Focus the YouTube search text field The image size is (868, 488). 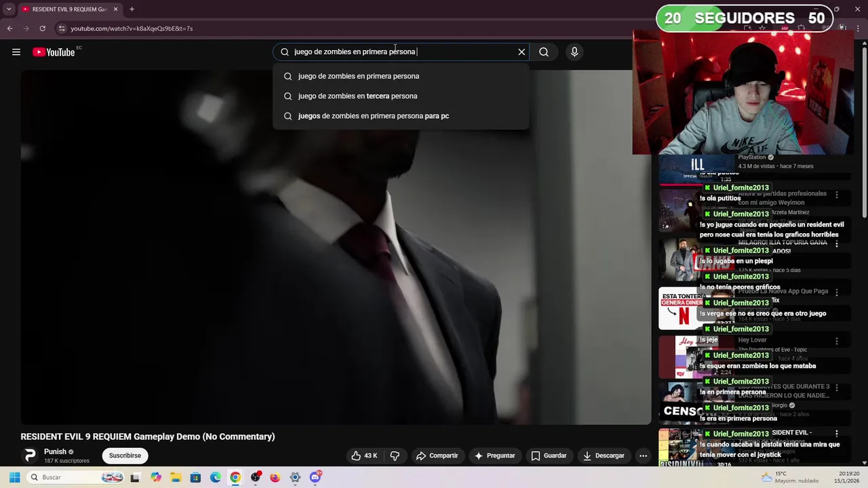point(400,52)
